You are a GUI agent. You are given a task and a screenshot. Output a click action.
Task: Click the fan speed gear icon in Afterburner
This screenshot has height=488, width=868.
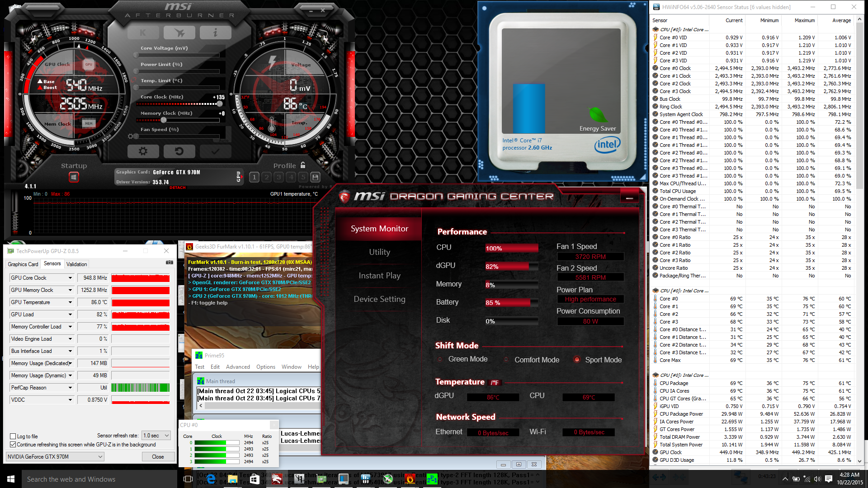pyautogui.click(x=130, y=136)
